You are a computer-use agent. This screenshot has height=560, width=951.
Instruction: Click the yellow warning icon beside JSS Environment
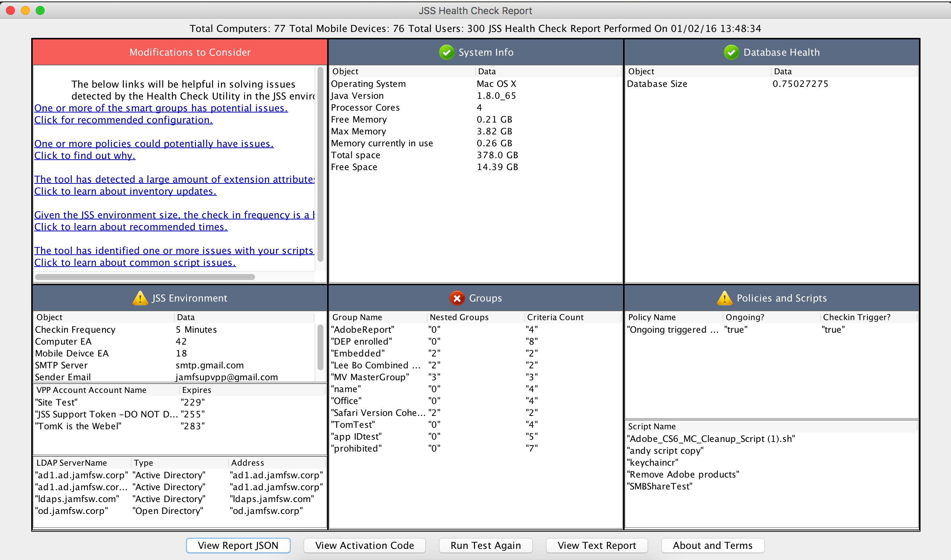click(140, 298)
